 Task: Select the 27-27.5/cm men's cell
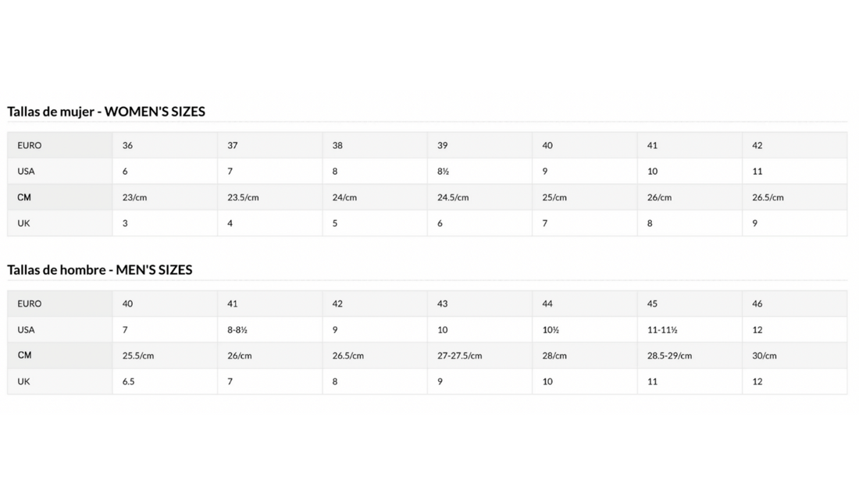click(x=459, y=356)
